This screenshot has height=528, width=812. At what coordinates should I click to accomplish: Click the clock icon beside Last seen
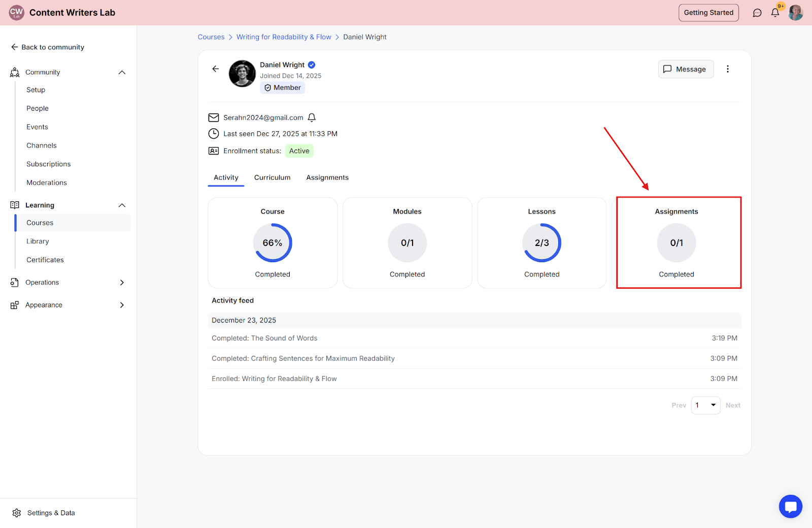pyautogui.click(x=214, y=134)
